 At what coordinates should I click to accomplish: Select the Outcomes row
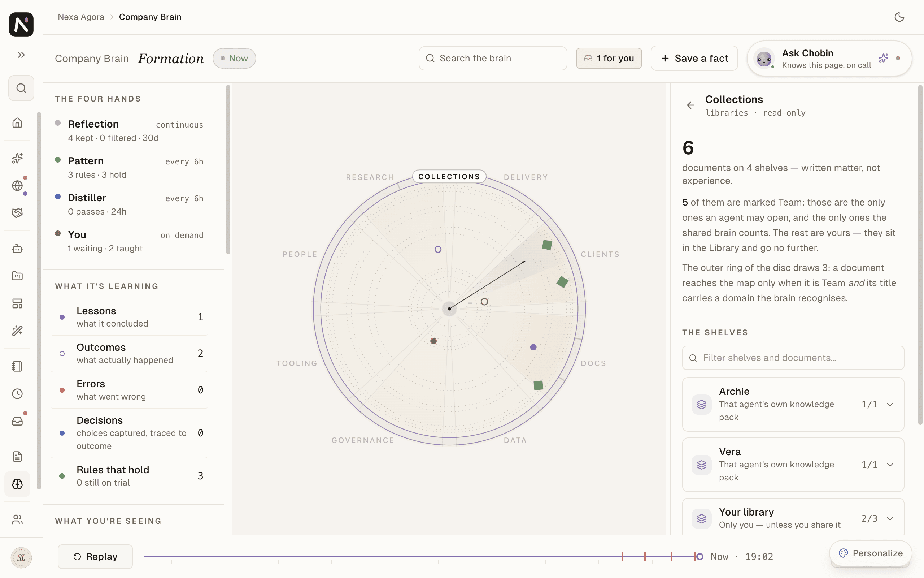point(130,354)
